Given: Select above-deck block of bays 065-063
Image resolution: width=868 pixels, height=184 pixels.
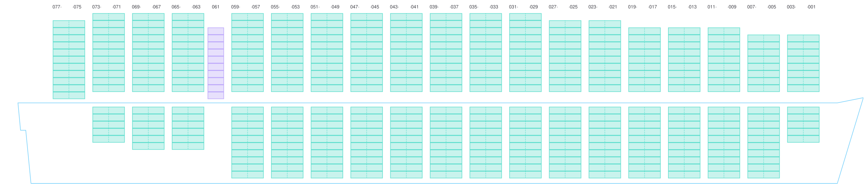Looking at the screenshot, I should click(x=188, y=52).
